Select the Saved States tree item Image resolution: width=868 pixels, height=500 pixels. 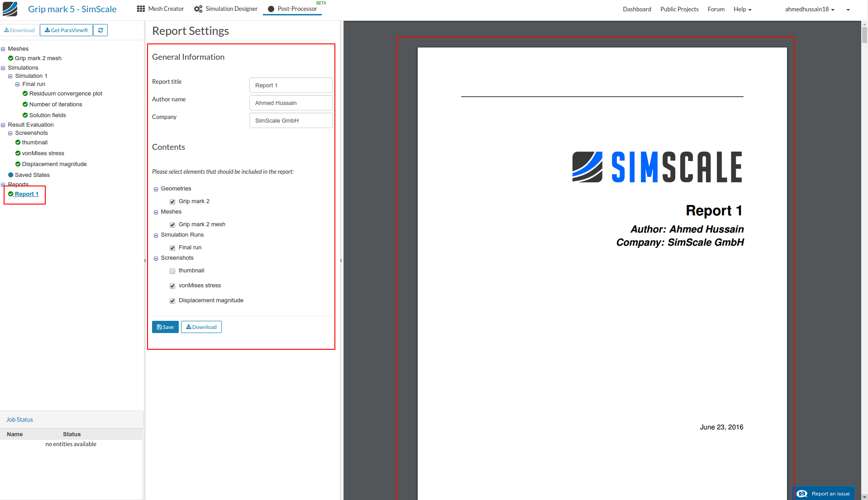pos(32,175)
